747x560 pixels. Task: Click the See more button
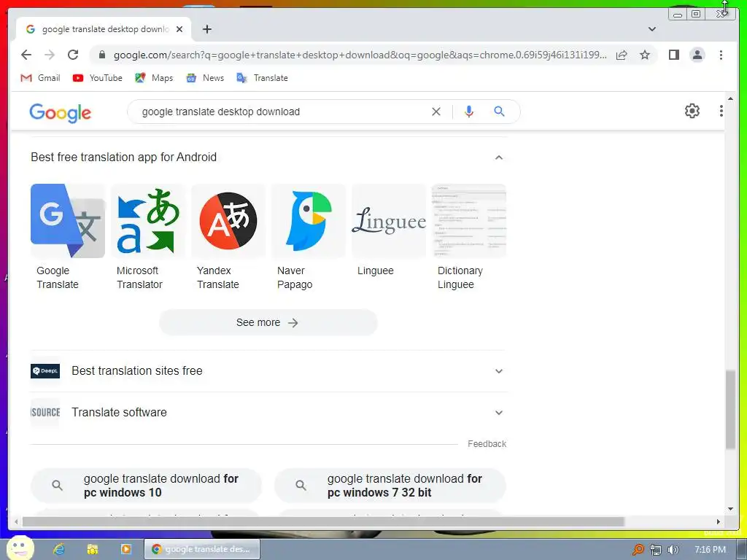[268, 323]
